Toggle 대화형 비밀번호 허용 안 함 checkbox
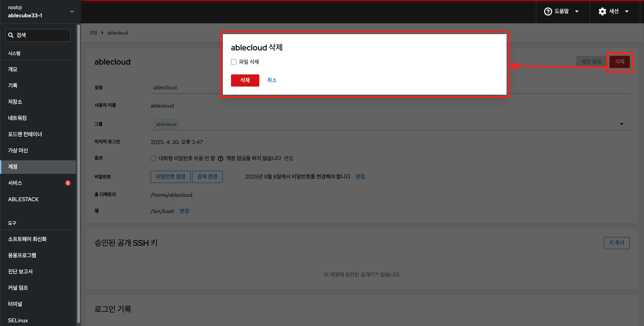 [x=153, y=158]
